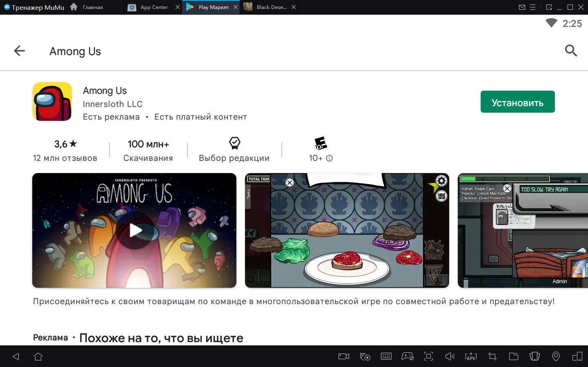Open the emulator hamburger menu
Image resolution: width=588 pixels, height=367 pixels.
(x=533, y=7)
